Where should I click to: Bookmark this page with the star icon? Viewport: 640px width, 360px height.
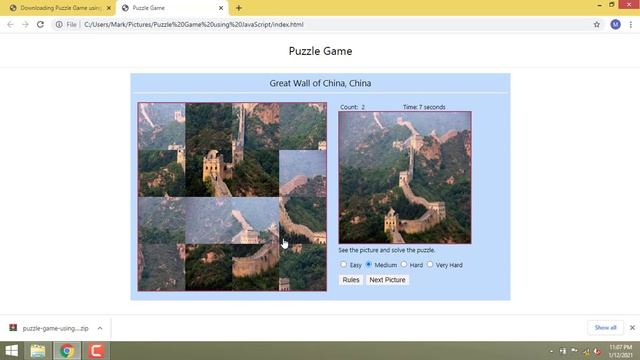597,24
